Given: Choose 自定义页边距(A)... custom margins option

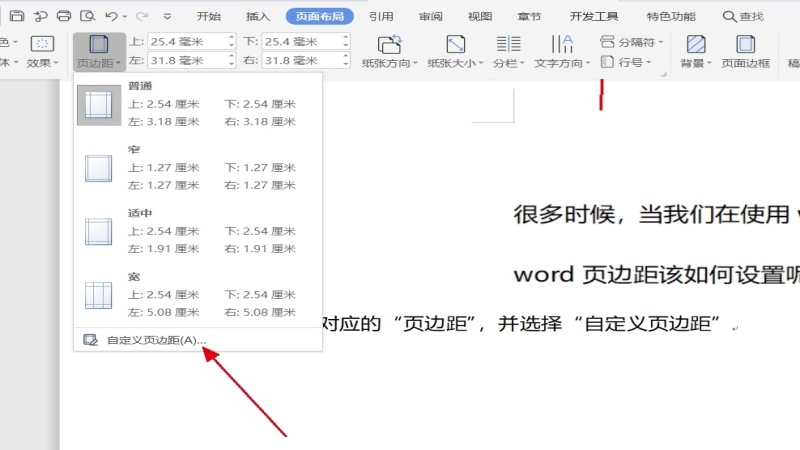Looking at the screenshot, I should [x=156, y=340].
